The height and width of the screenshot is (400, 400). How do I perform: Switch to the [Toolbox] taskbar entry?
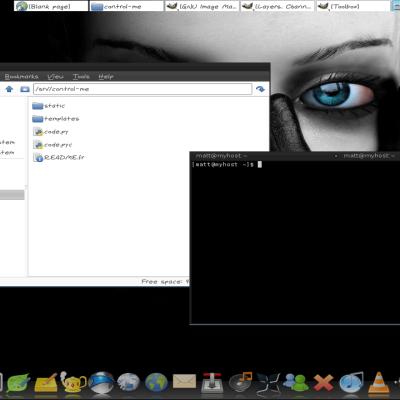coord(353,6)
